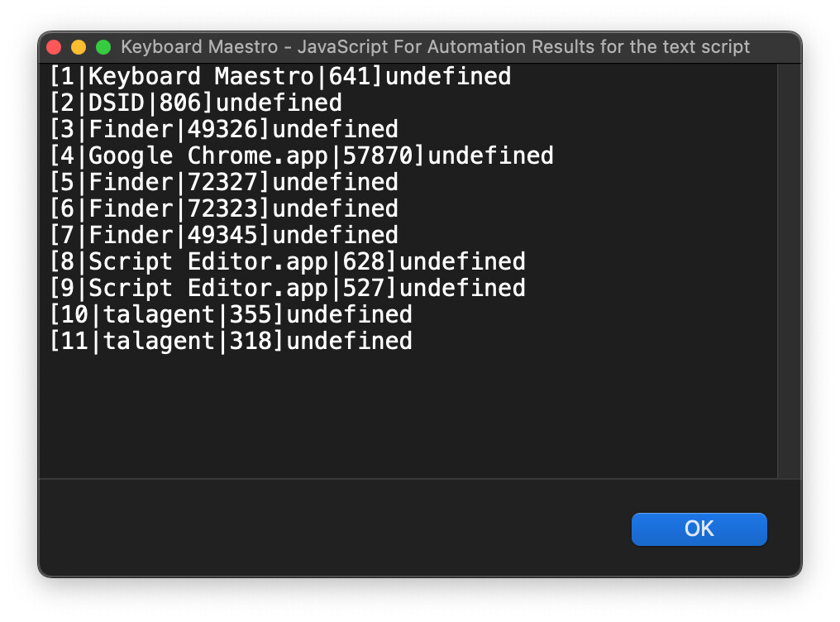Click the Google Chrome.app result line
Image resolution: width=840 pixels, height=622 pixels.
301,156
